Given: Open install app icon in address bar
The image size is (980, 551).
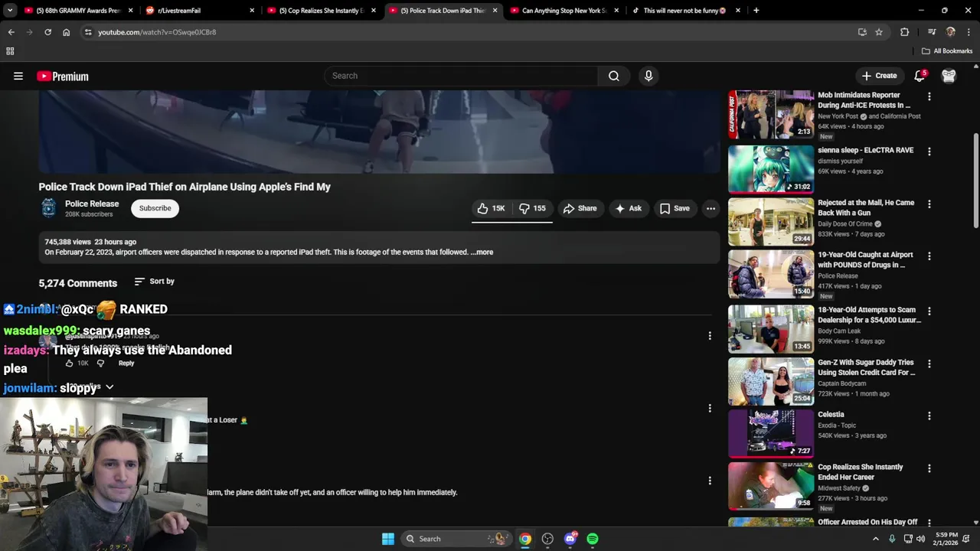Looking at the screenshot, I should [x=862, y=32].
